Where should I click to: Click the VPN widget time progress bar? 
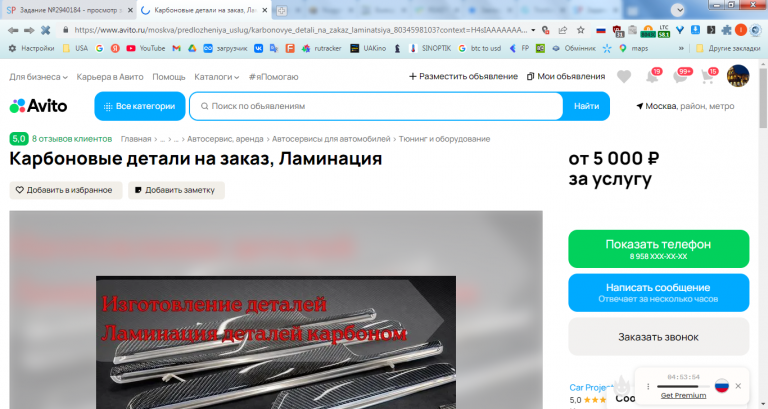(683, 386)
